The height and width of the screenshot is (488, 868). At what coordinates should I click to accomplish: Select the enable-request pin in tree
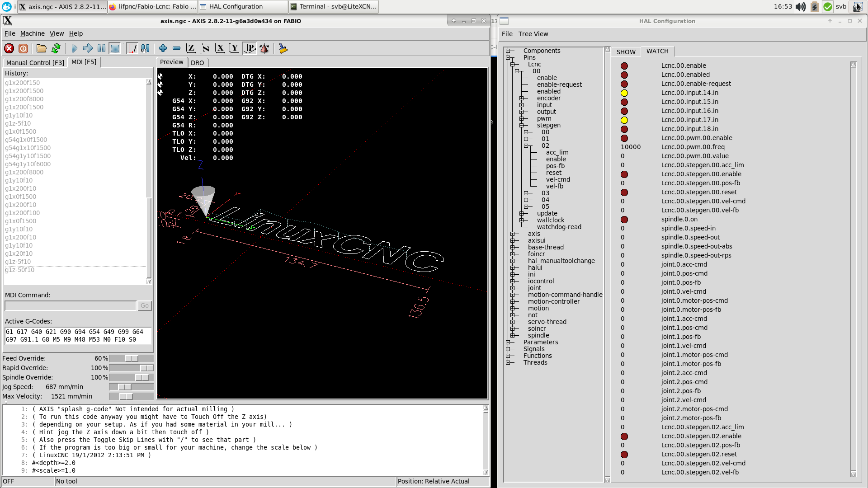click(x=559, y=84)
